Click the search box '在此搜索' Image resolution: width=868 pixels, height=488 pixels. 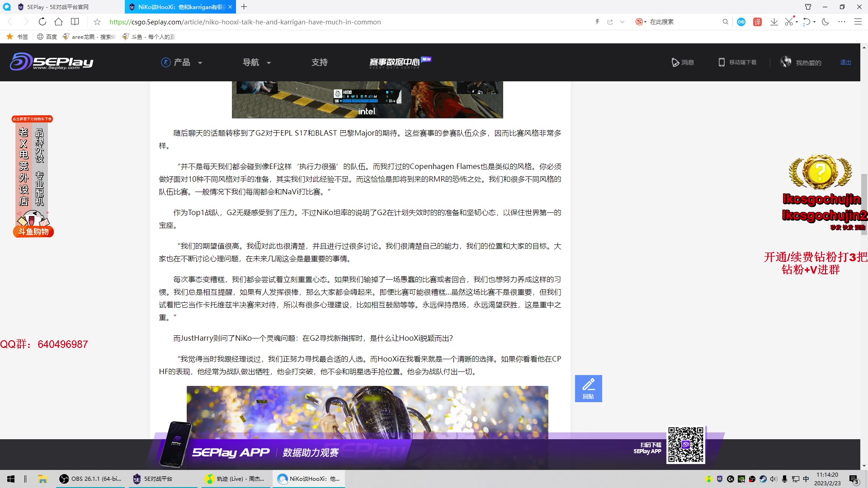point(683,22)
